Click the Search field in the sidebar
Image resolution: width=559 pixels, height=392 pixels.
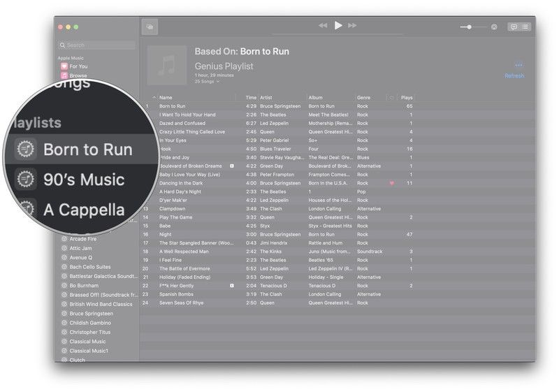pyautogui.click(x=98, y=45)
